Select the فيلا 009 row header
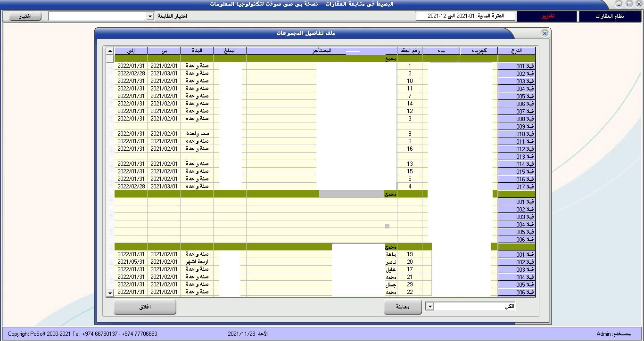The width and height of the screenshot is (644, 341). [517, 127]
